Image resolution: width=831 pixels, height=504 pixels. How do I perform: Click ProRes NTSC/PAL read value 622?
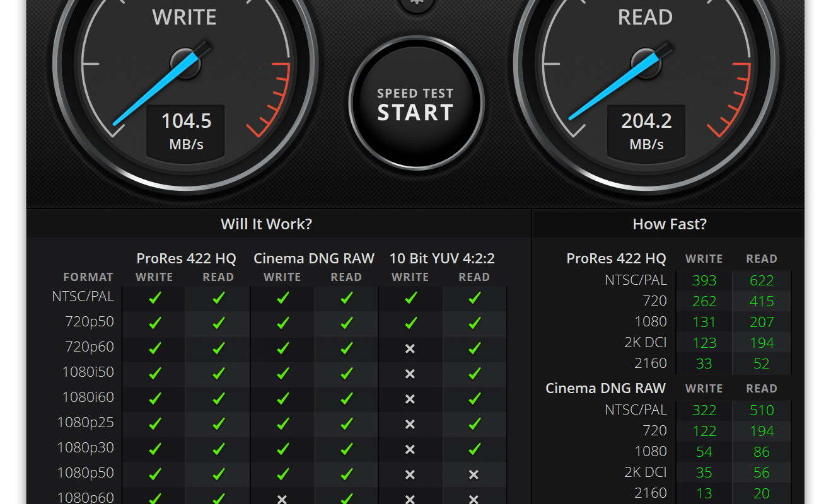(762, 281)
